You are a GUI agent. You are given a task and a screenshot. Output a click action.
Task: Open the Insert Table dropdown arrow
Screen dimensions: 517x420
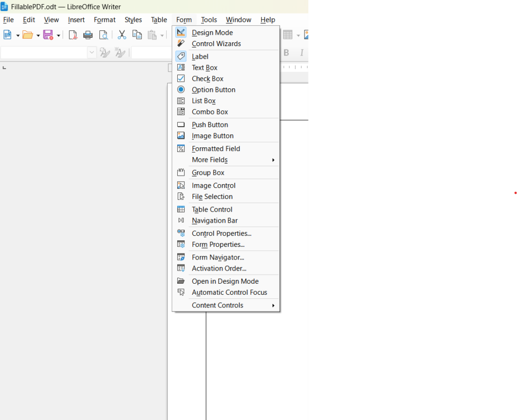tap(298, 35)
